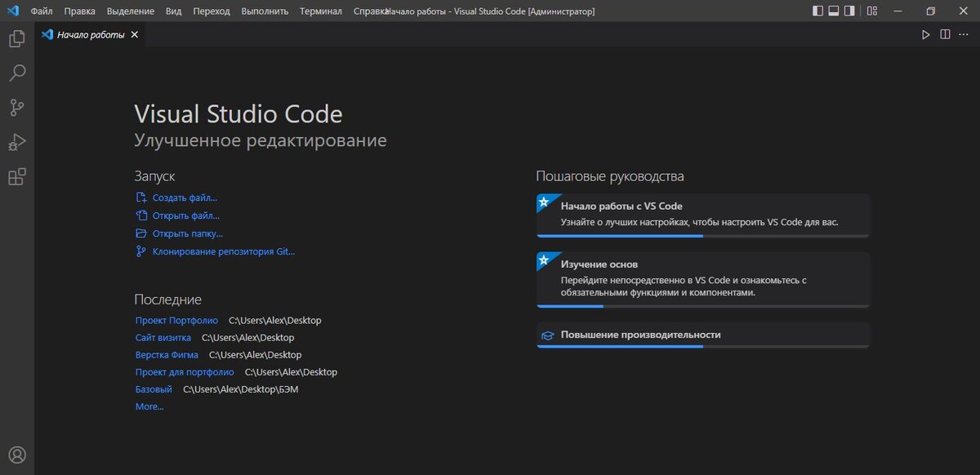Open the Выделение menu

[130, 11]
